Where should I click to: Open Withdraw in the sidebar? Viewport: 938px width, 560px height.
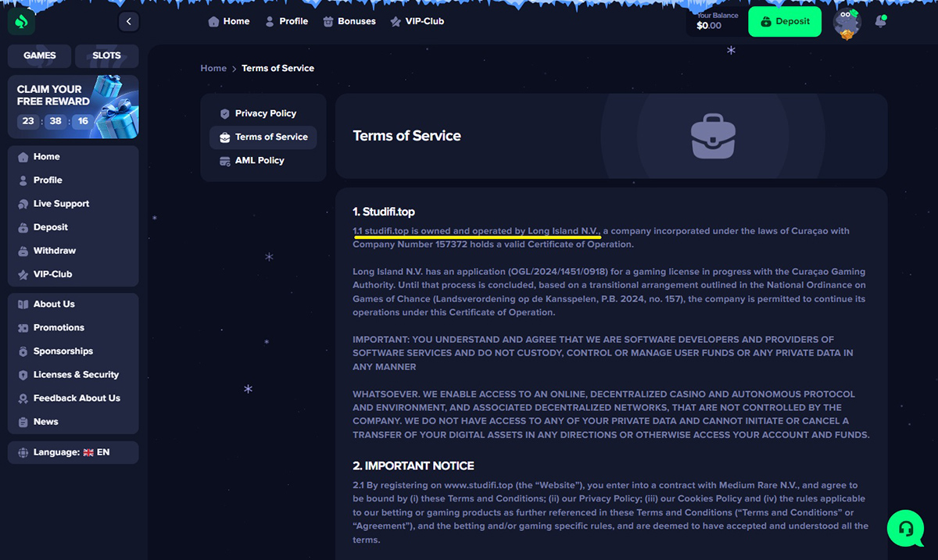point(54,251)
